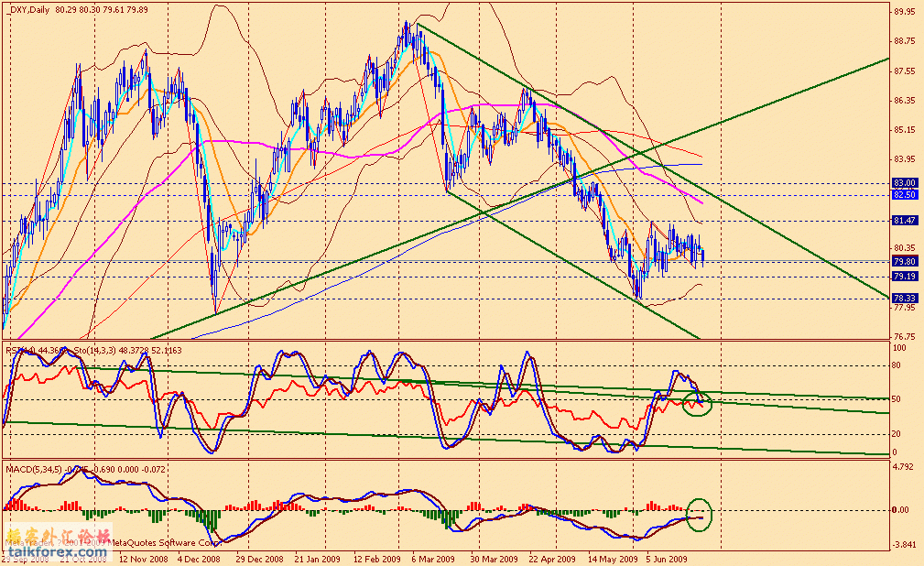Click the 86.35 price axis label
The width and height of the screenshot is (924, 566).
pos(905,100)
